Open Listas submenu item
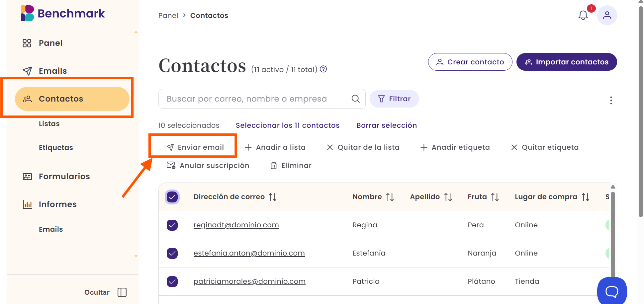 click(x=49, y=124)
